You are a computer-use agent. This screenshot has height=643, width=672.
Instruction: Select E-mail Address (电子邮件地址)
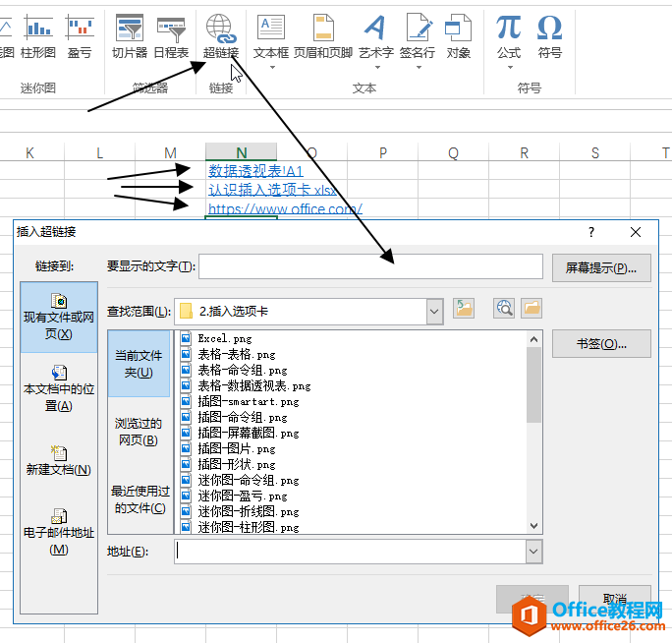click(x=59, y=532)
